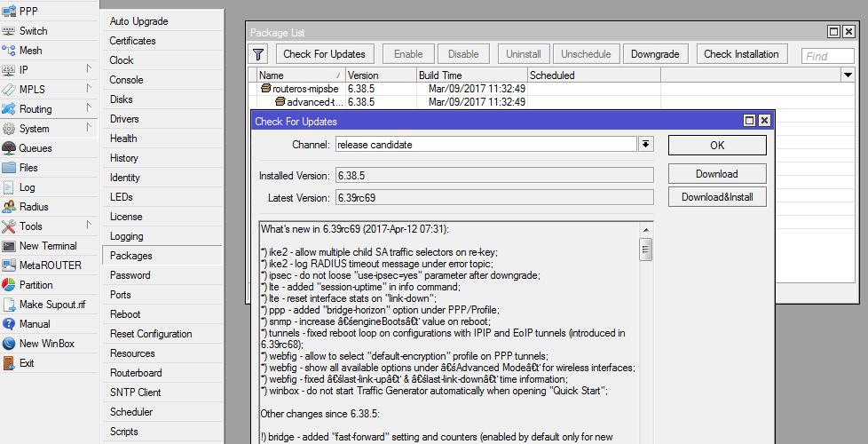Click the System gear icon

(x=8, y=129)
